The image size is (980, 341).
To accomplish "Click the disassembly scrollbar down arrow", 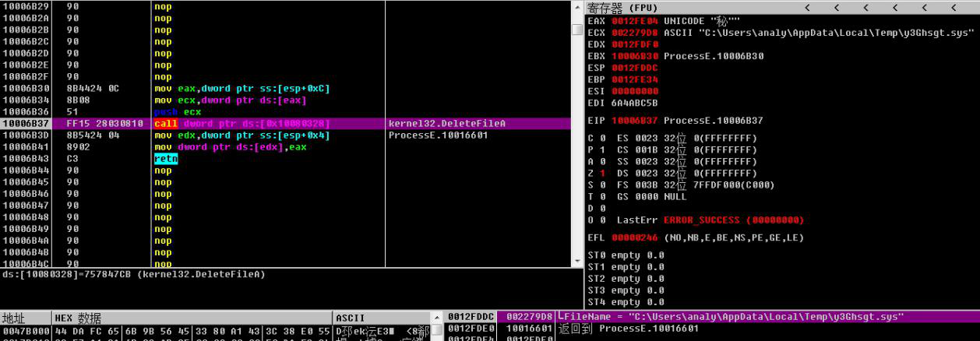I will 577,261.
